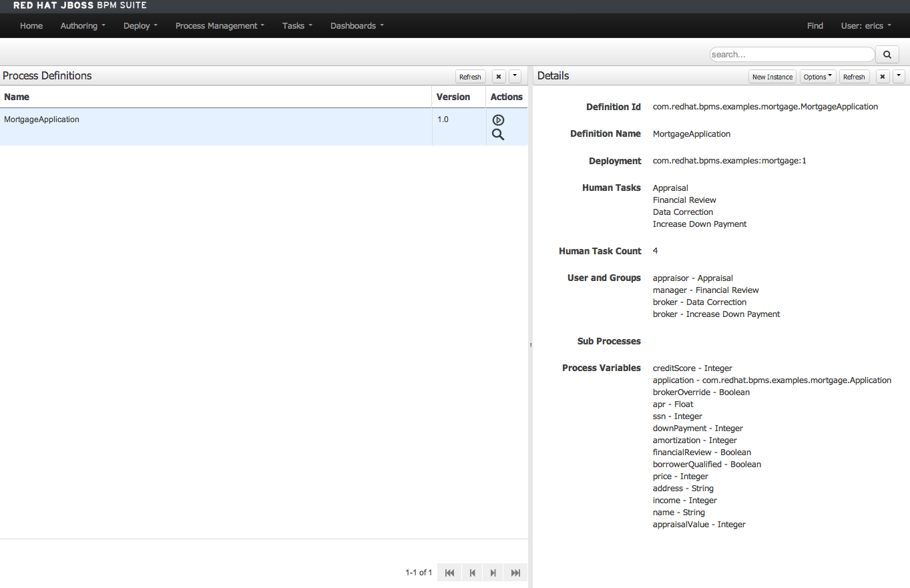Click the magnifier button beside the search box

(887, 55)
